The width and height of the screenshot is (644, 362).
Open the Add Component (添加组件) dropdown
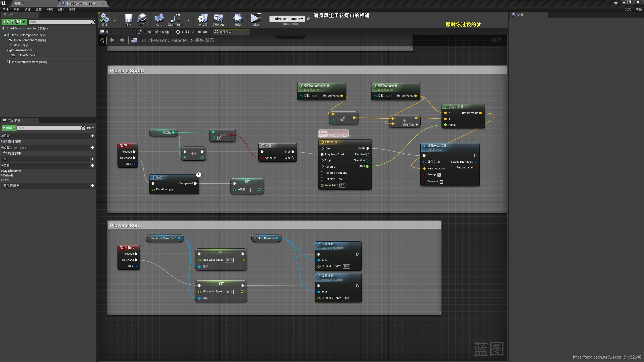14,22
